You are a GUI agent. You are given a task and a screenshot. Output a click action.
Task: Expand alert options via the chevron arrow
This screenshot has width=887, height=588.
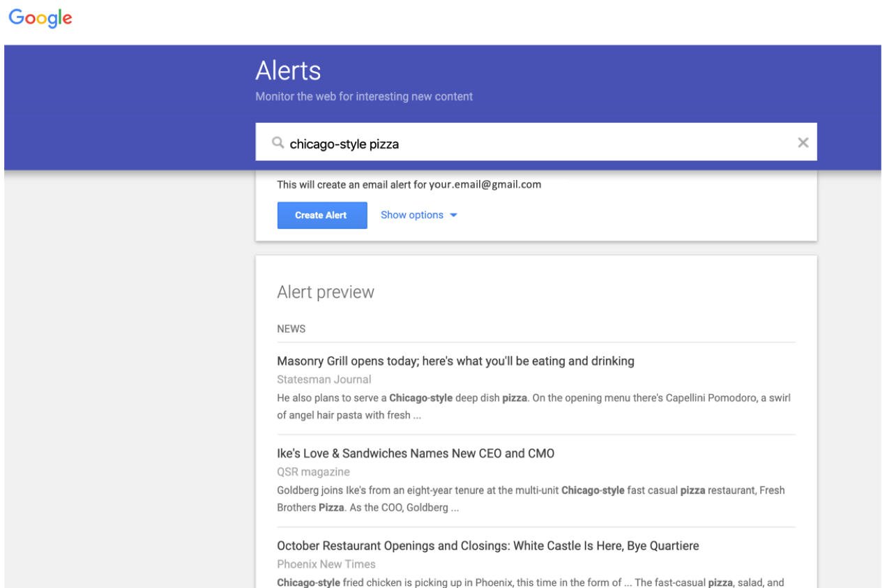coord(453,216)
